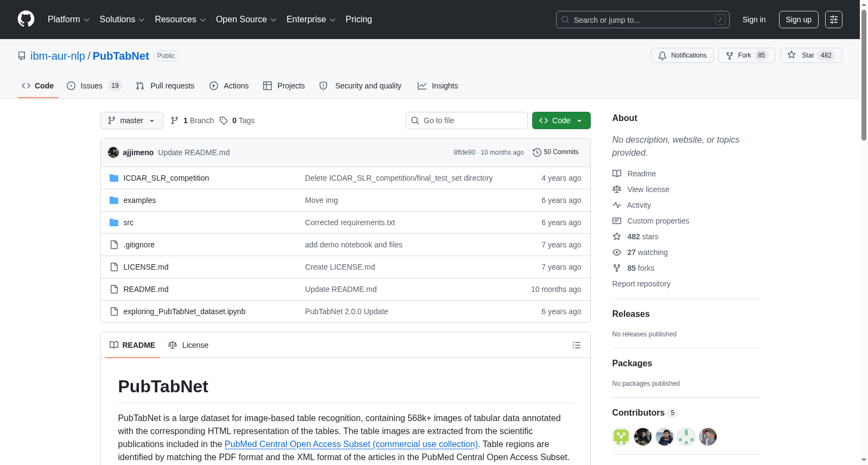Screen dimensions: 868x465
Task: Click the bell Notifications button
Action: pos(682,55)
